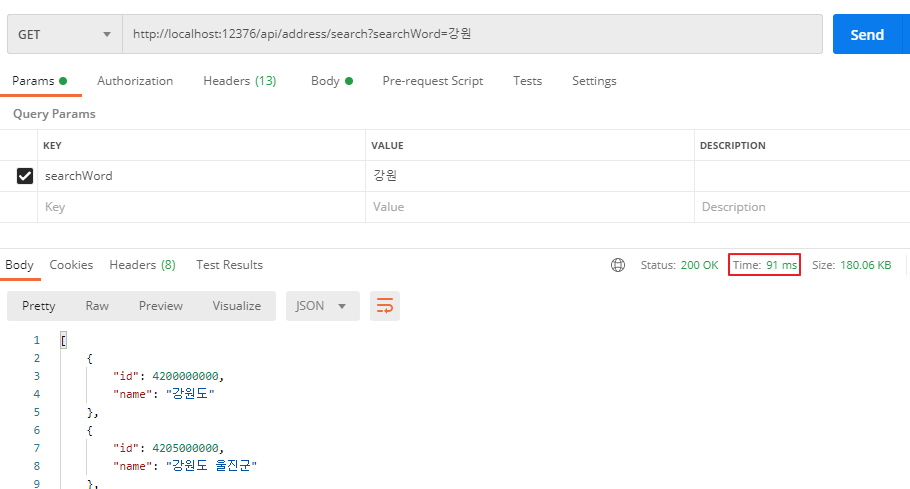Click the VALUE column header
This screenshot has width=910, height=489.
[387, 146]
